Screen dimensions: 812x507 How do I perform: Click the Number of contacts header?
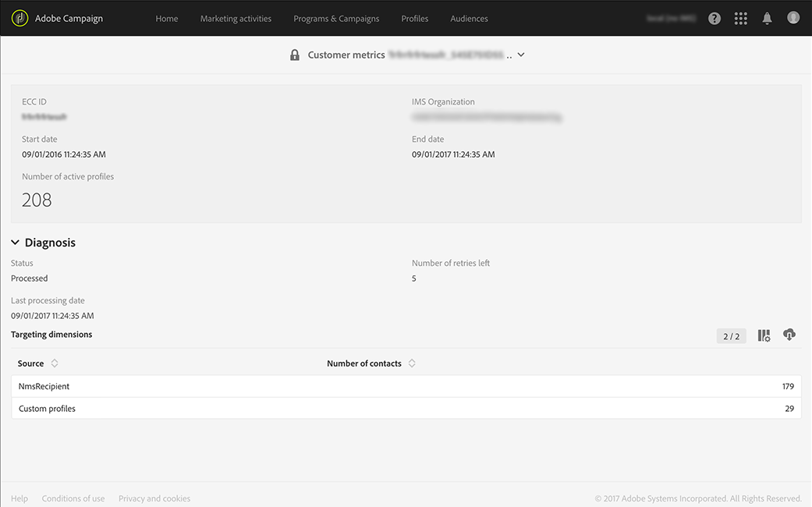click(364, 363)
